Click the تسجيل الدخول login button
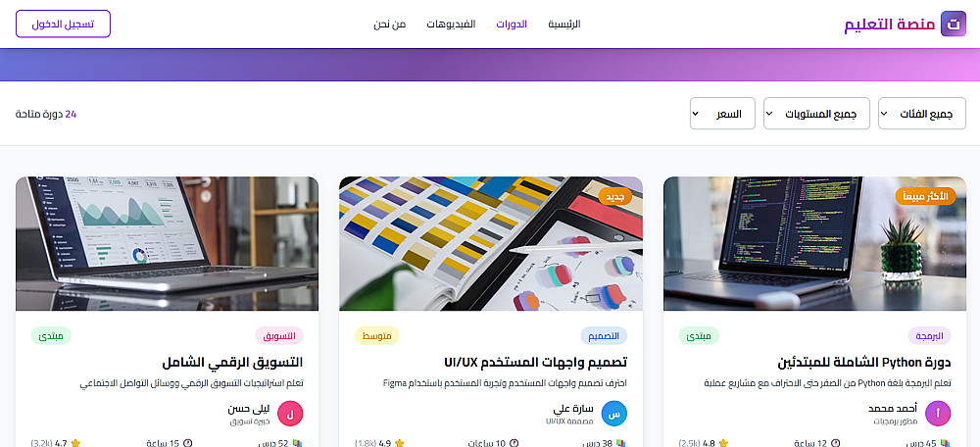 pos(63,24)
